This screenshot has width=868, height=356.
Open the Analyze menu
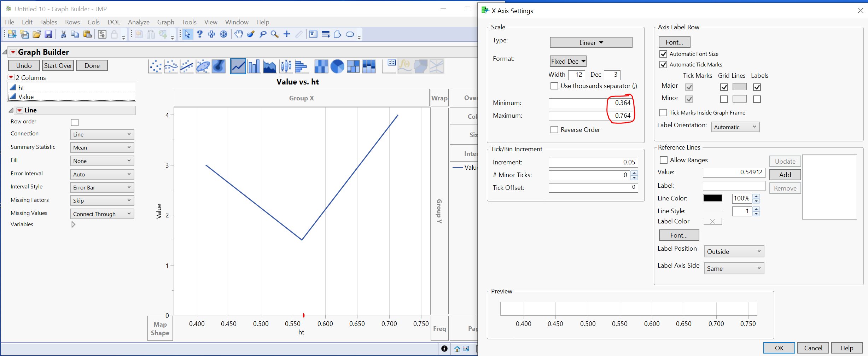[138, 22]
